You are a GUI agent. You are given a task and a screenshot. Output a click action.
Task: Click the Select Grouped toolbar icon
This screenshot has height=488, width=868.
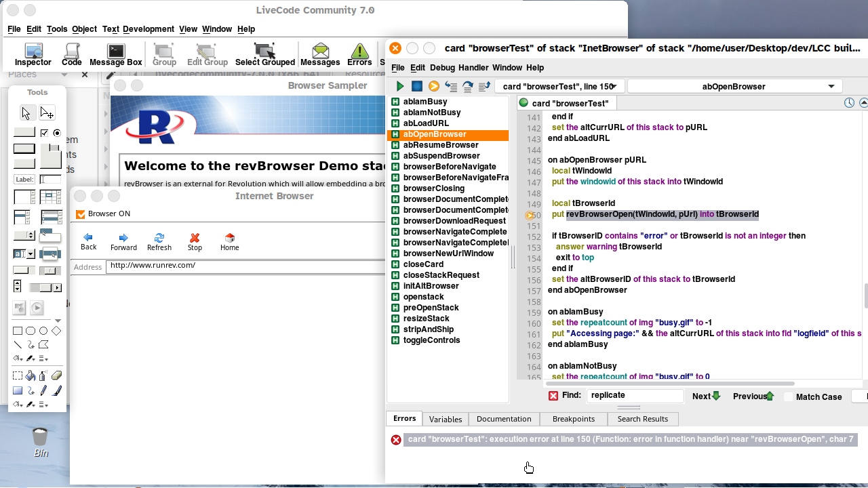coord(265,54)
